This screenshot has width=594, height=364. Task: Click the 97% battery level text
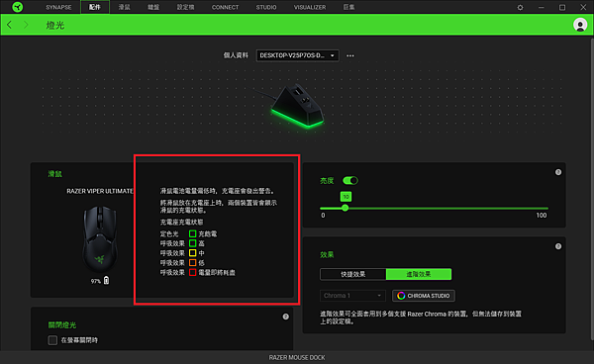(x=95, y=281)
